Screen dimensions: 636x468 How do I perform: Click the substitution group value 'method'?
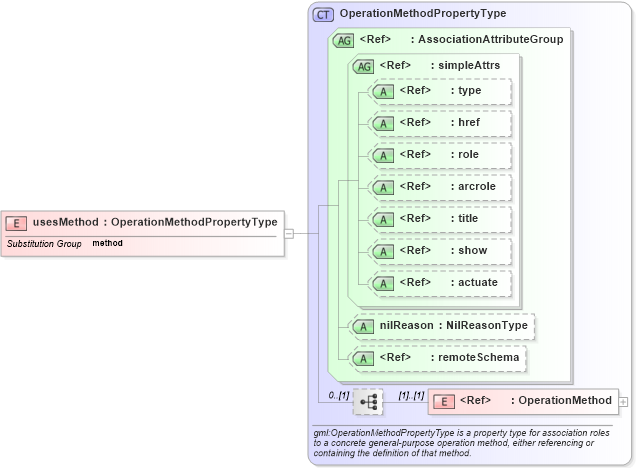pos(107,243)
